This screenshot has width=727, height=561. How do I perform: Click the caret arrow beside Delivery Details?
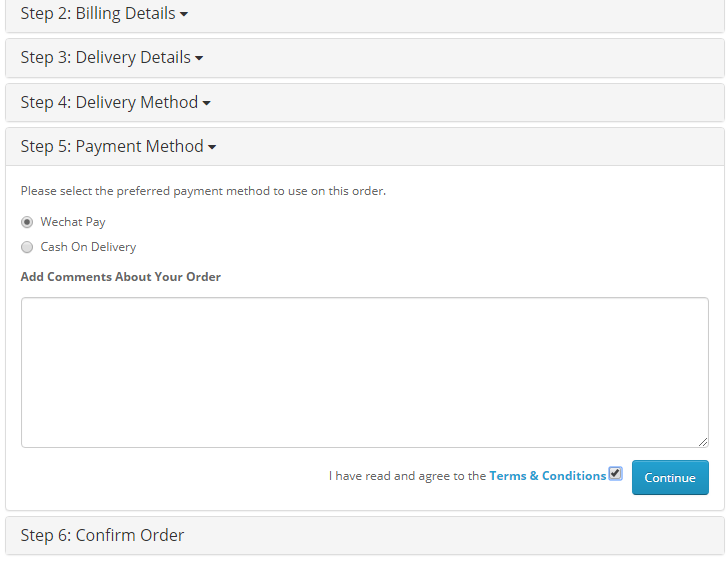199,59
